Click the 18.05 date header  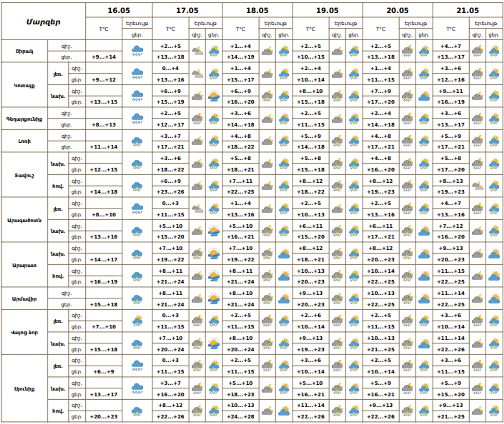(x=258, y=10)
